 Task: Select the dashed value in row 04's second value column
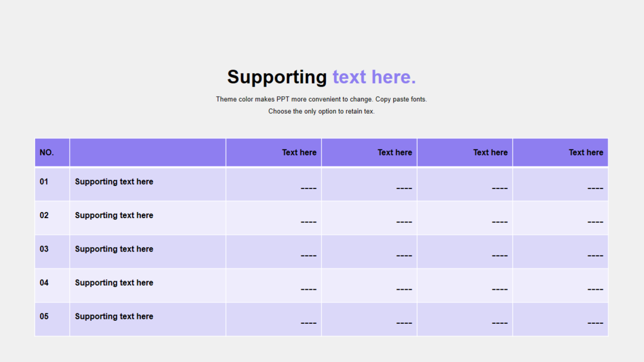pyautogui.click(x=404, y=289)
